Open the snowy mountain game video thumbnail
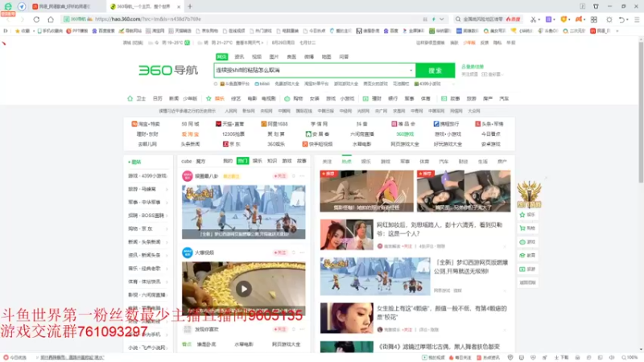Image resolution: width=644 pixels, height=362 pixels. click(x=244, y=212)
